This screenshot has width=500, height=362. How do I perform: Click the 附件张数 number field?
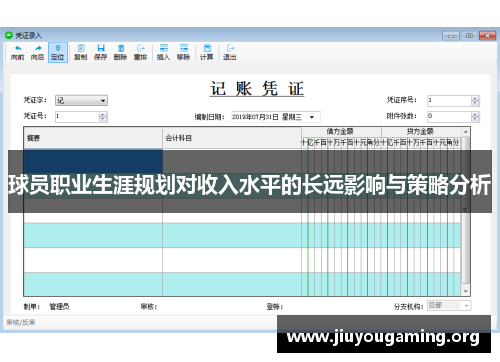point(450,116)
